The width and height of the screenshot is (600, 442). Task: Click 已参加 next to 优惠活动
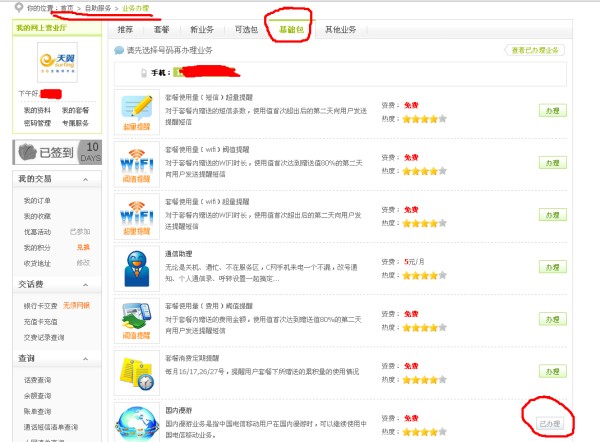(x=80, y=232)
